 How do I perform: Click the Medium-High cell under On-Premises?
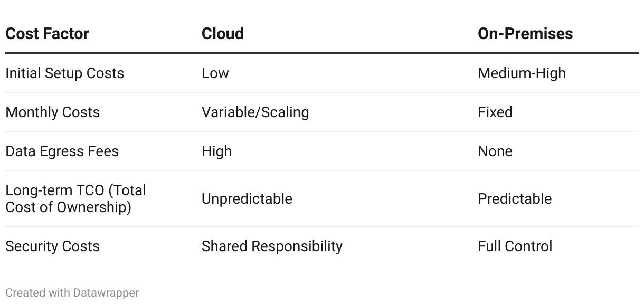click(x=521, y=73)
